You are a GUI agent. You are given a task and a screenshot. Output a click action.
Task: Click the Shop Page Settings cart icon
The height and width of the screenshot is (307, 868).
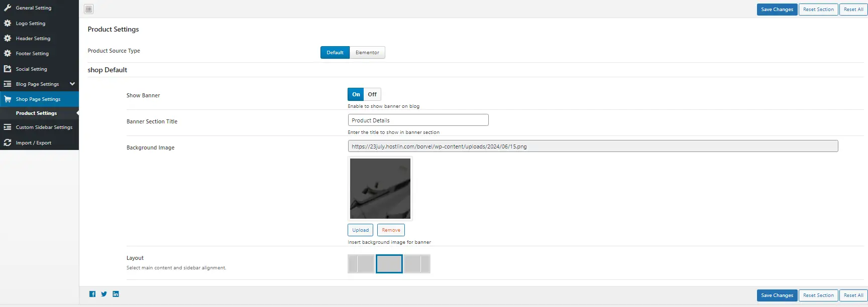(8, 99)
